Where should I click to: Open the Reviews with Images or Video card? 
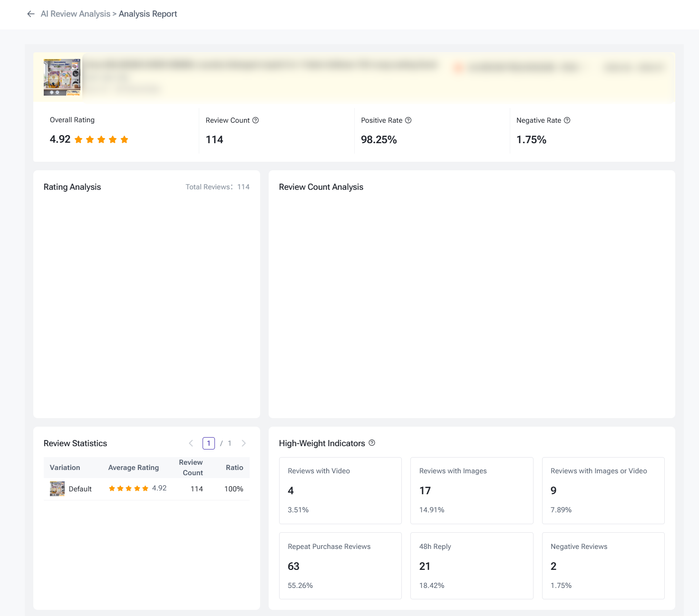(x=603, y=490)
